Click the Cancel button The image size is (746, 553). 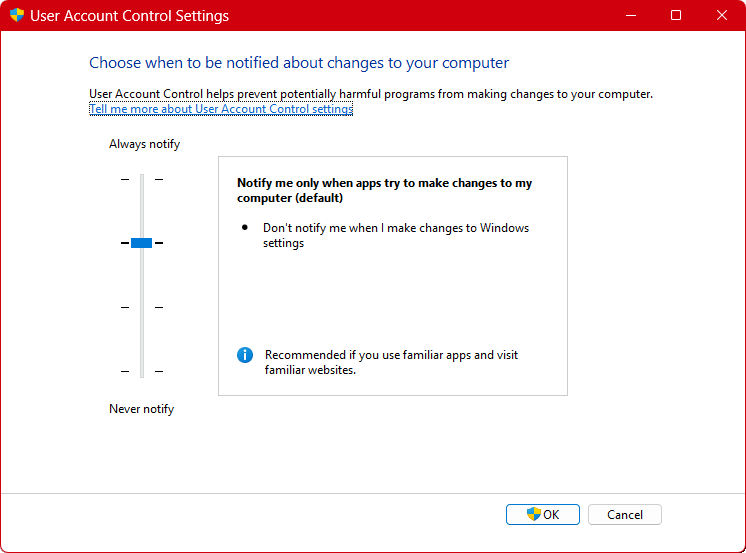[624, 514]
